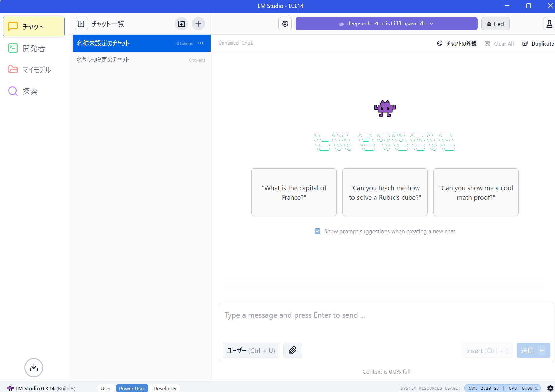Screen dimensions: 555x392
Task: Click the paperclip attach file icon
Action: [292, 350]
